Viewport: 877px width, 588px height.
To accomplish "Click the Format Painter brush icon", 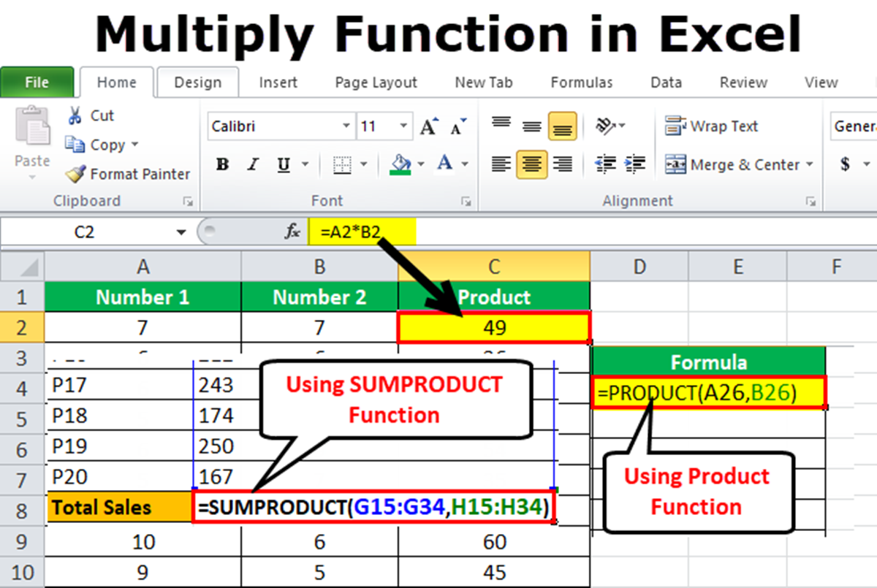I will point(75,174).
